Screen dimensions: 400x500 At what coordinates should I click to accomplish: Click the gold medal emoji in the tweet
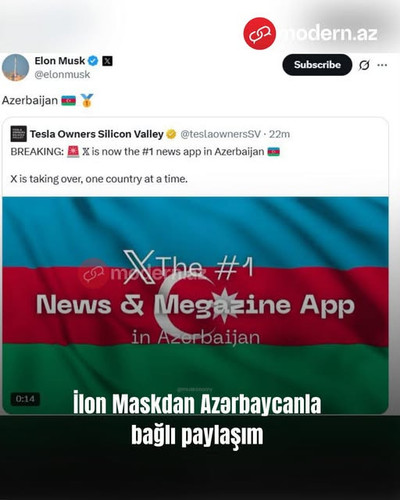[87, 100]
